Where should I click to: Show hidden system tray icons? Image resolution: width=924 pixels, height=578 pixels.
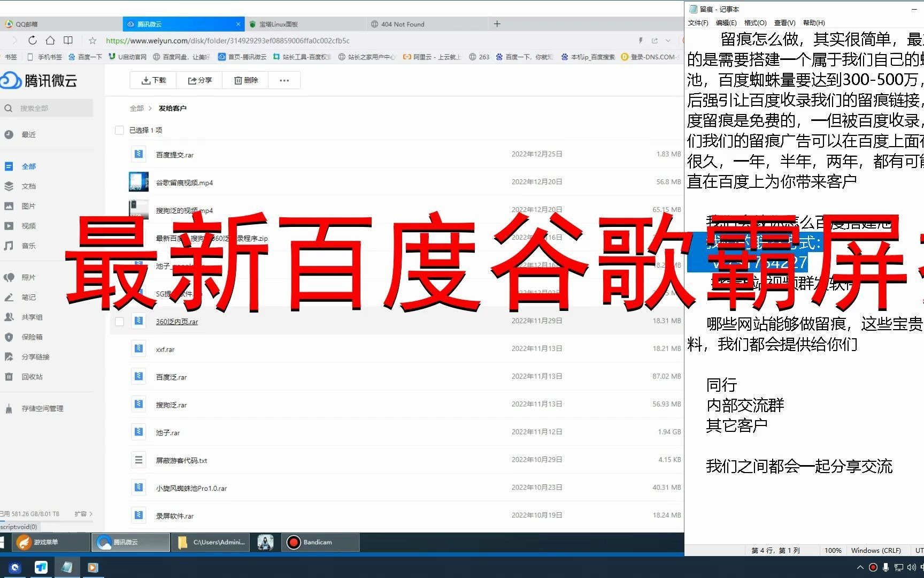[860, 567]
